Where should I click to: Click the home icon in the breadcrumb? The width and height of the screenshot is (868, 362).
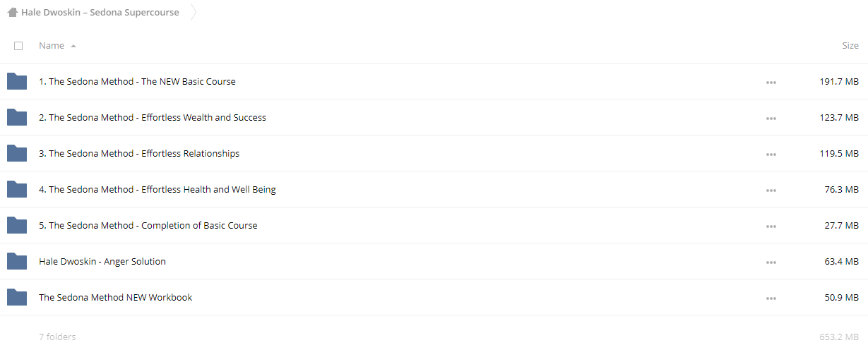(12, 12)
